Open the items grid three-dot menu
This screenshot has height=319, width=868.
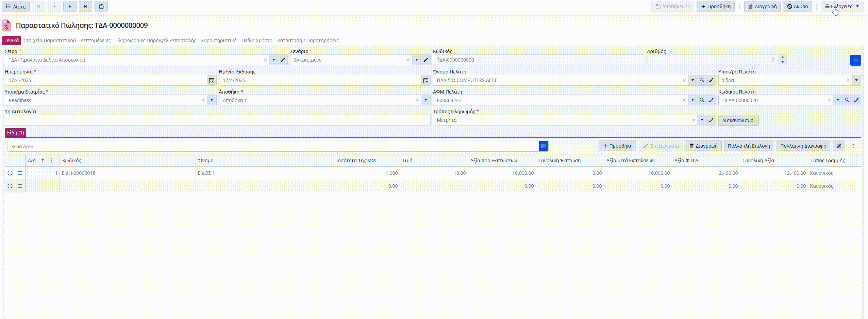coord(853,146)
